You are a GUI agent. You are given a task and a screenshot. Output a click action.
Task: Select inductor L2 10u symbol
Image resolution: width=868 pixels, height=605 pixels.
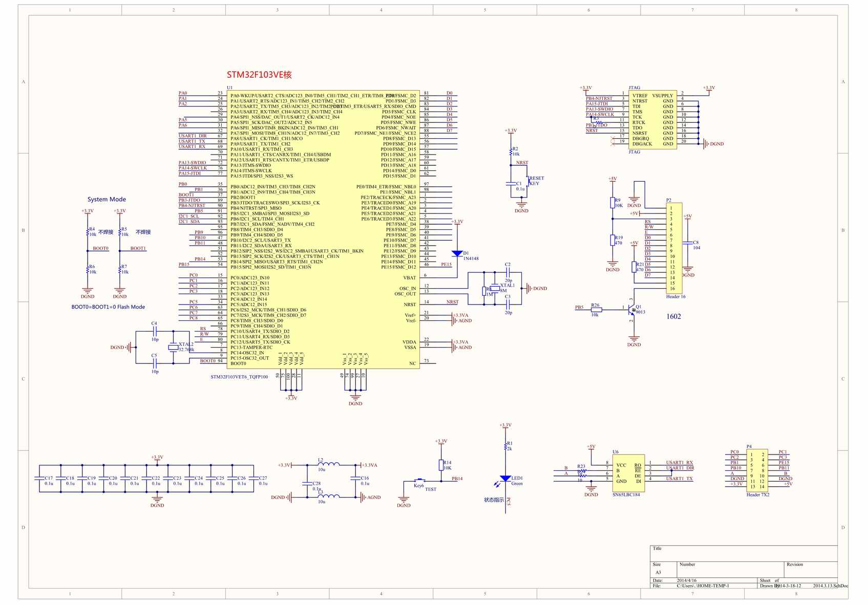[328, 464]
